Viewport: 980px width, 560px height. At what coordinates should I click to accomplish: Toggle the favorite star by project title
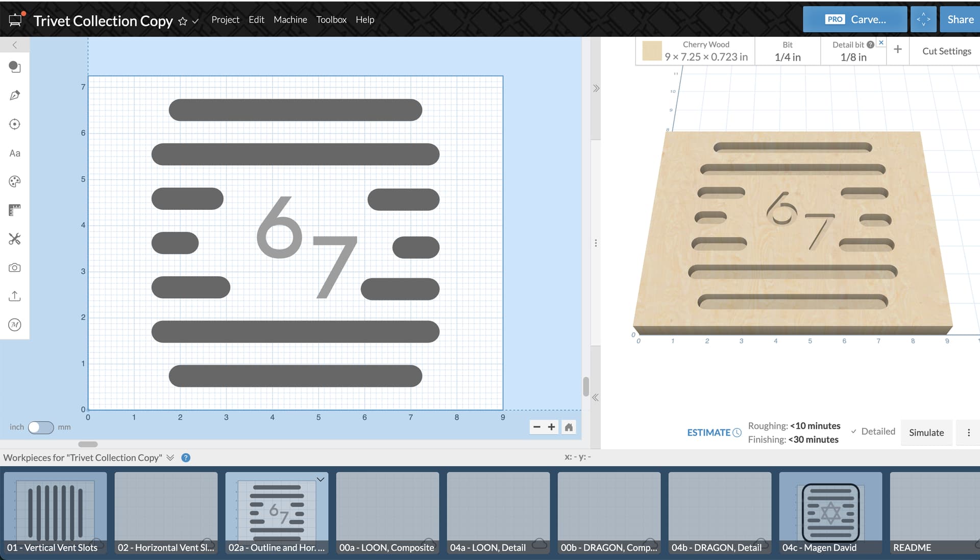[x=183, y=21]
